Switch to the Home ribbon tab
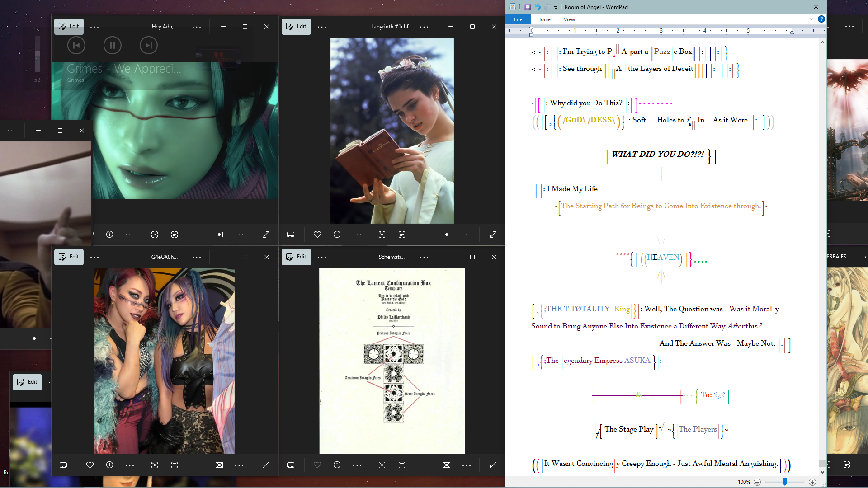 click(543, 19)
